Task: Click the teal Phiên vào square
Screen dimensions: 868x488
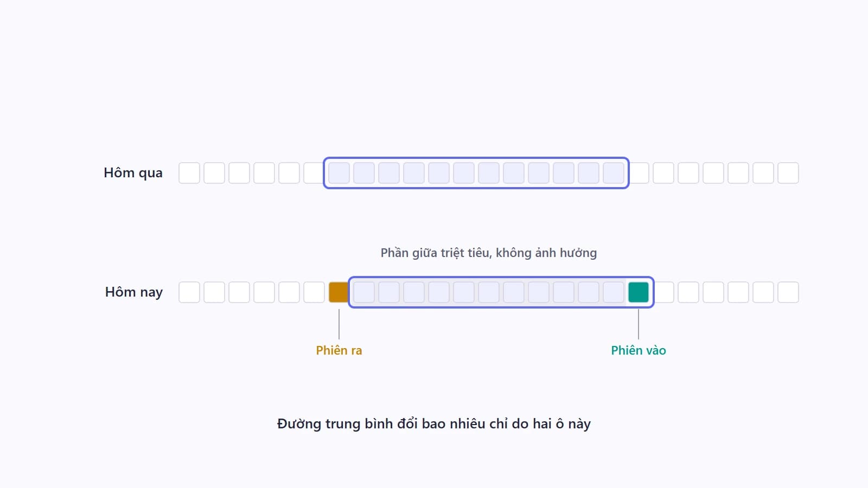Action: coord(639,292)
